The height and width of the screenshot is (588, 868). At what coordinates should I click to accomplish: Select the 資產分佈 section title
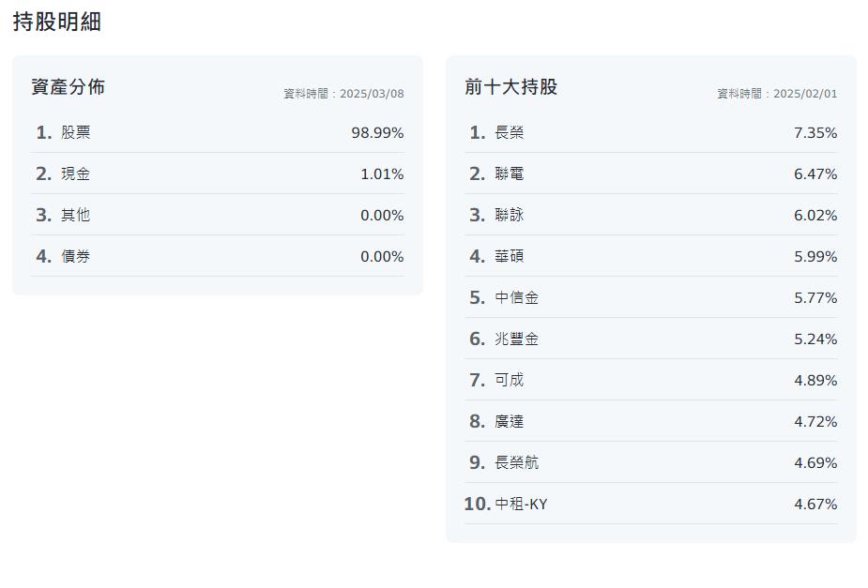coord(69,87)
